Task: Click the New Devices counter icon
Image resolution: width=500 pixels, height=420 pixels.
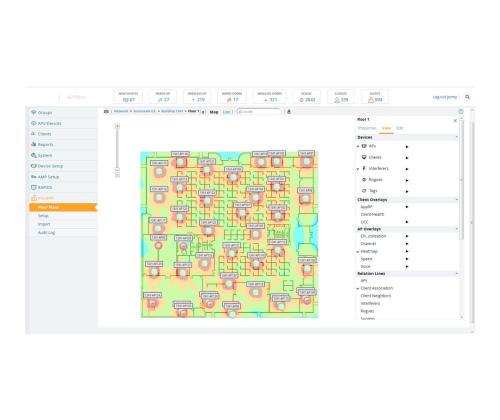Action: pos(125,100)
